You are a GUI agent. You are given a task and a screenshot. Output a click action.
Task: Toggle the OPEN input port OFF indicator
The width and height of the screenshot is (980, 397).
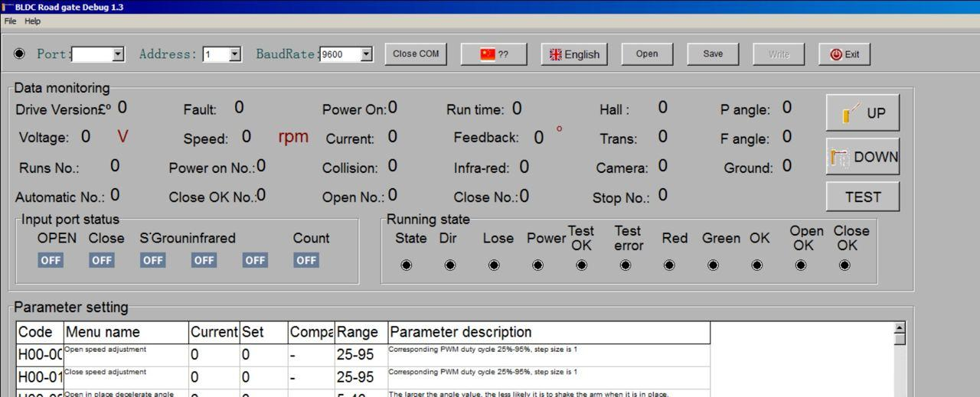[x=51, y=260]
